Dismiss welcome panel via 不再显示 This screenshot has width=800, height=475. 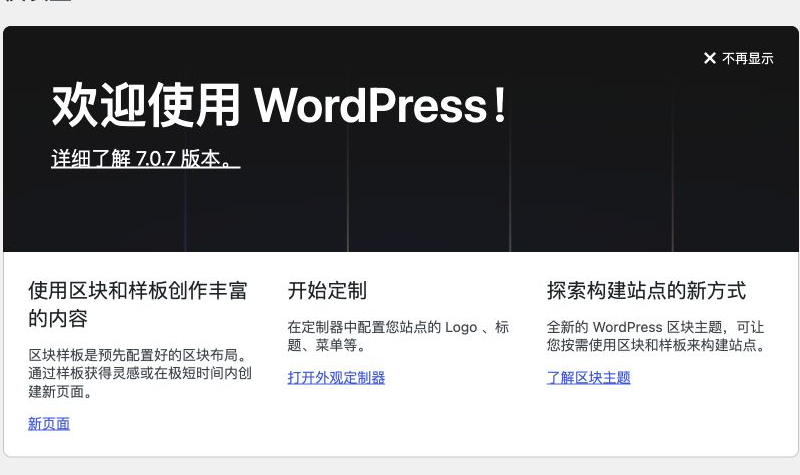(x=738, y=58)
